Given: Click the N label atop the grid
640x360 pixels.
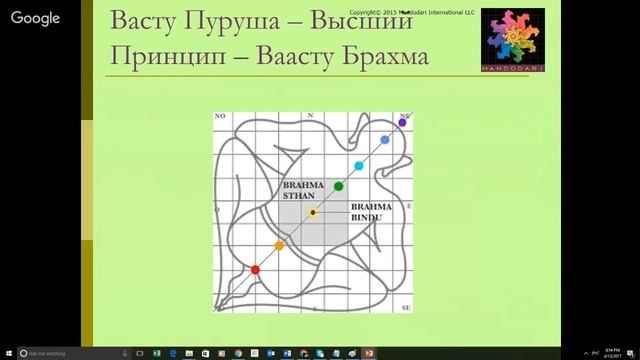Looking at the screenshot, I should 311,116.
